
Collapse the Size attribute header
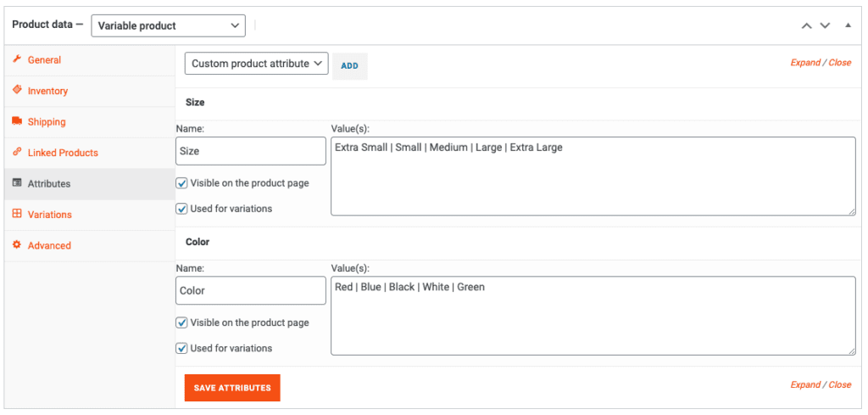(x=520, y=103)
